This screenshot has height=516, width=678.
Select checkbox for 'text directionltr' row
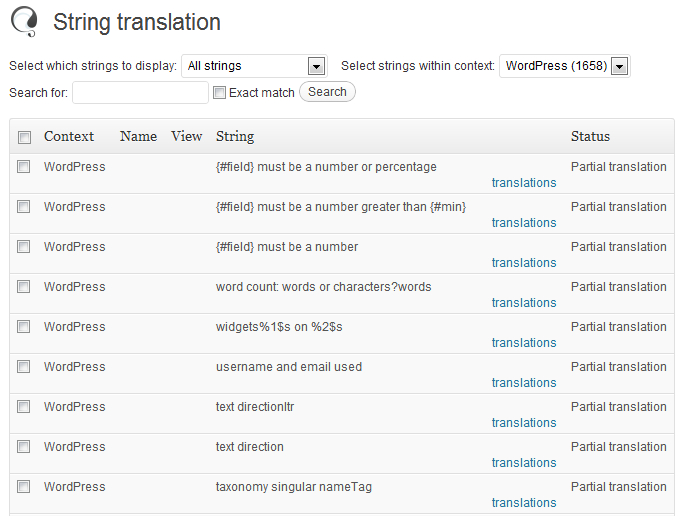(x=23, y=407)
